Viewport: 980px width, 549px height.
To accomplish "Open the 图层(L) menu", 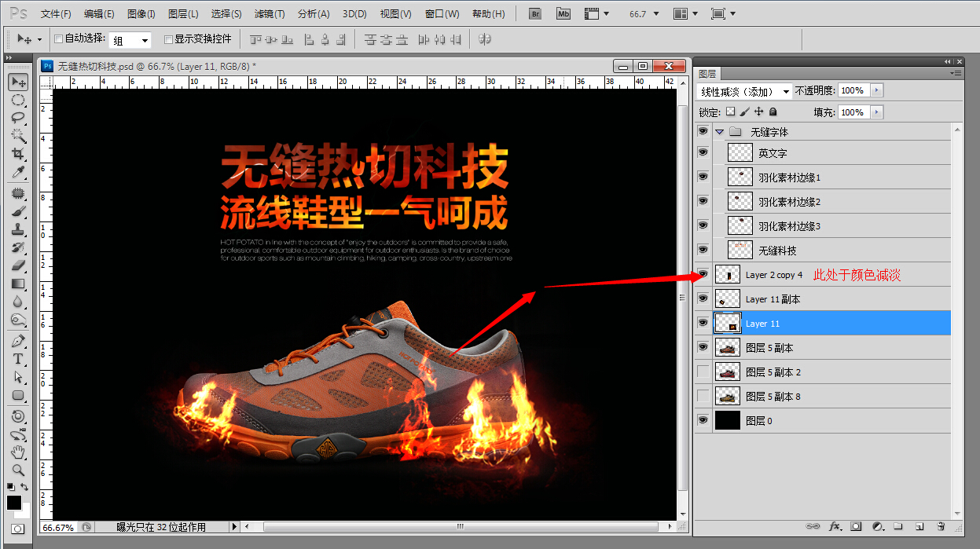I will 183,14.
